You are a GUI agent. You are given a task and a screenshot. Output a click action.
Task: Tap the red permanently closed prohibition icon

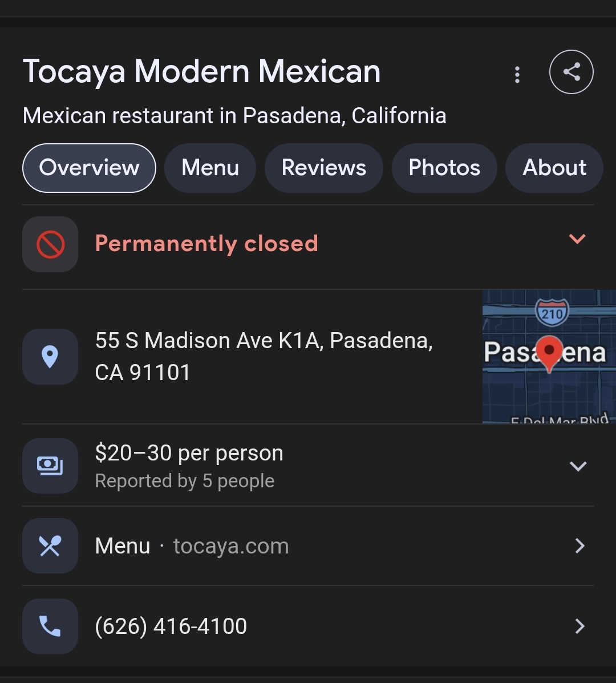50,244
